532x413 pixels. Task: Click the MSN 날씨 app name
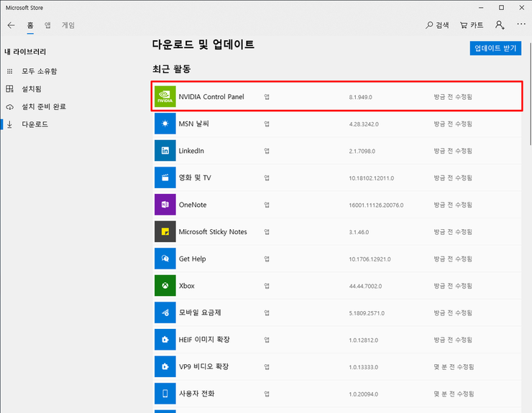(193, 124)
